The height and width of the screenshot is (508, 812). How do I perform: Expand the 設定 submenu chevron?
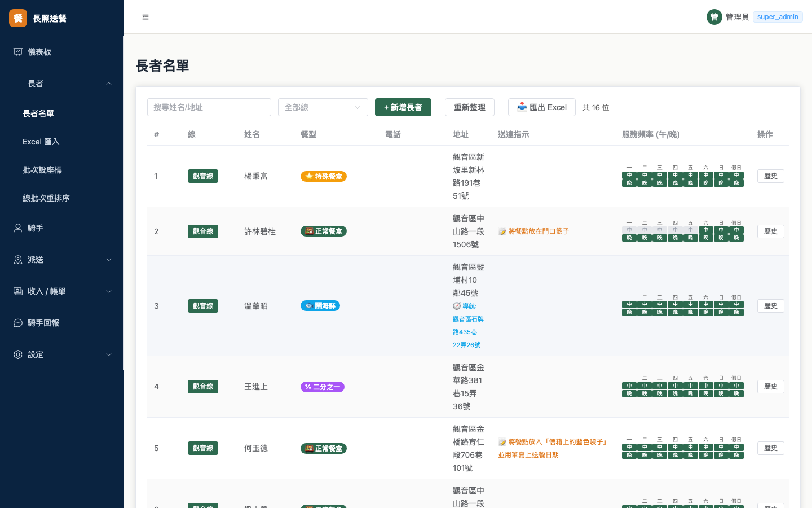pos(109,354)
